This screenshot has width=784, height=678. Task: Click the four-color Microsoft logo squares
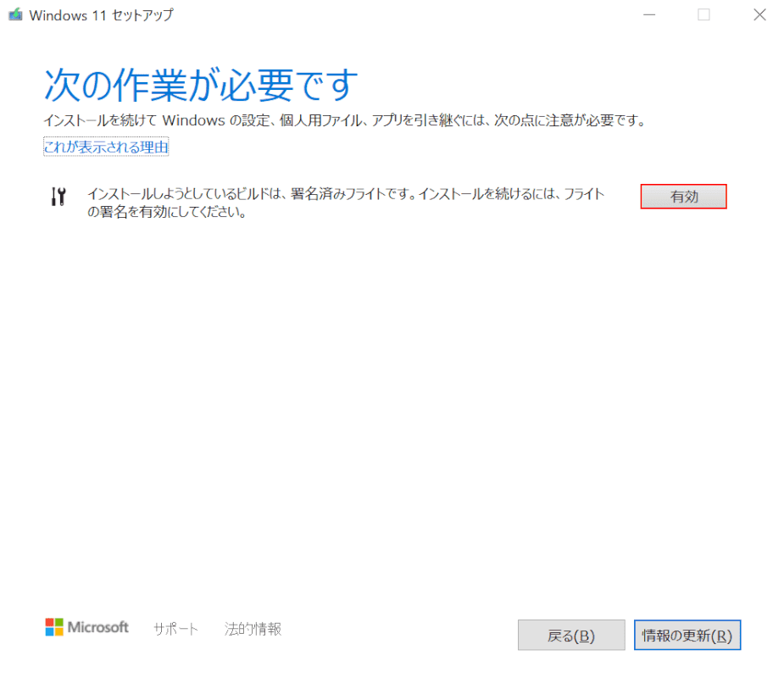pos(54,627)
